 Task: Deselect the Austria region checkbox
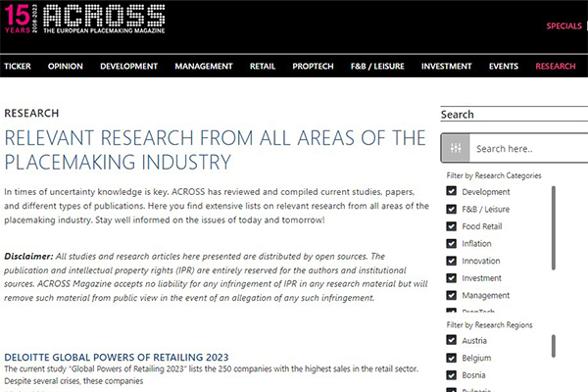pyautogui.click(x=452, y=341)
